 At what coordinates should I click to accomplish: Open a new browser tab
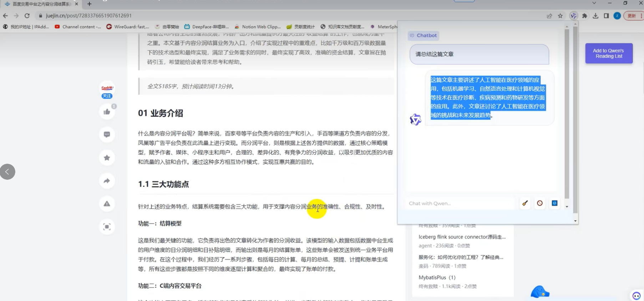click(x=89, y=4)
